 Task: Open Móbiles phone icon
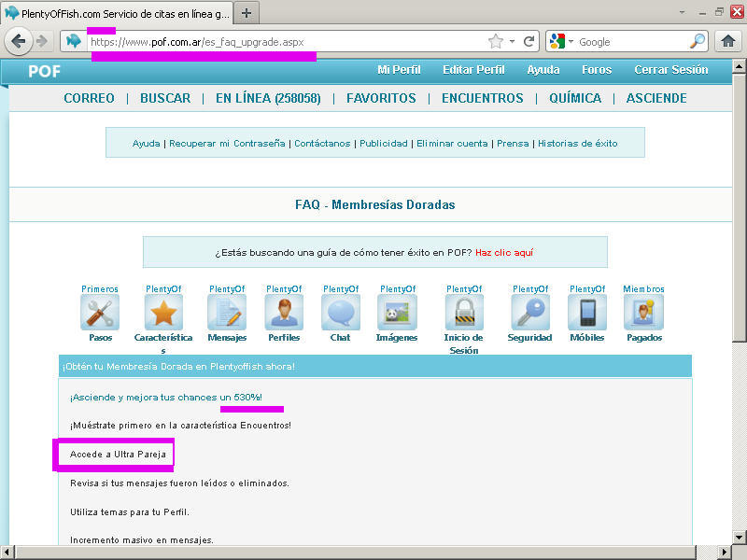(x=587, y=313)
